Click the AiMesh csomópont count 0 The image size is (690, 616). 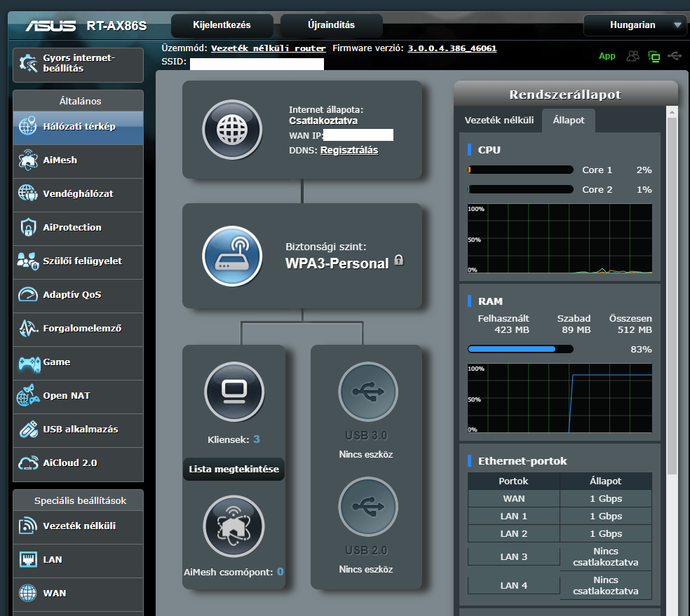[280, 572]
